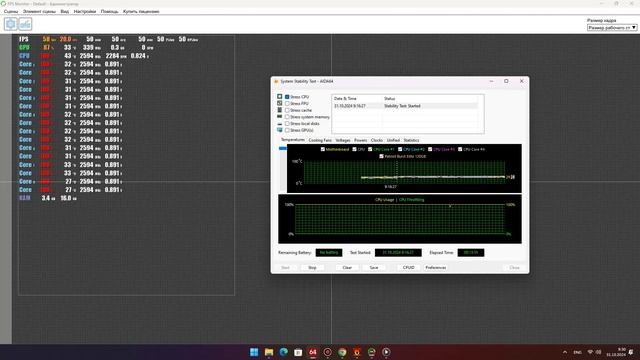Click the RAM row label in the overlay
The height and width of the screenshot is (360, 640).
(x=25, y=198)
